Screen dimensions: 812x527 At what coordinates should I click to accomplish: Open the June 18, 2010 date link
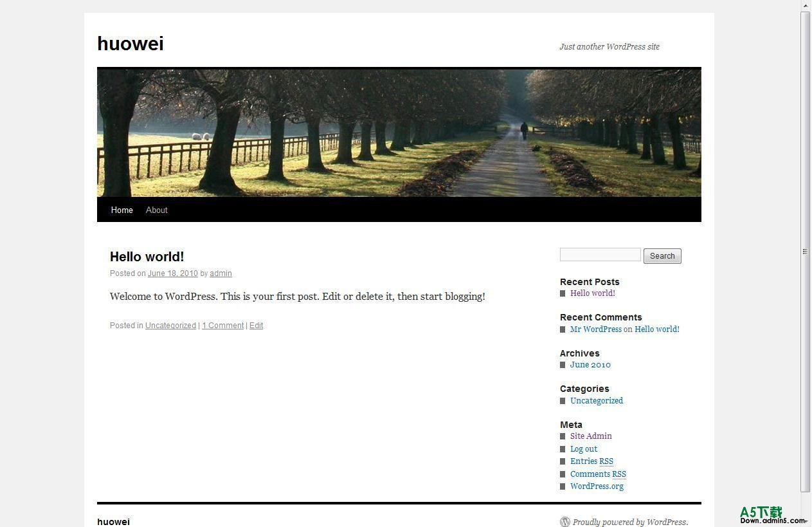172,273
